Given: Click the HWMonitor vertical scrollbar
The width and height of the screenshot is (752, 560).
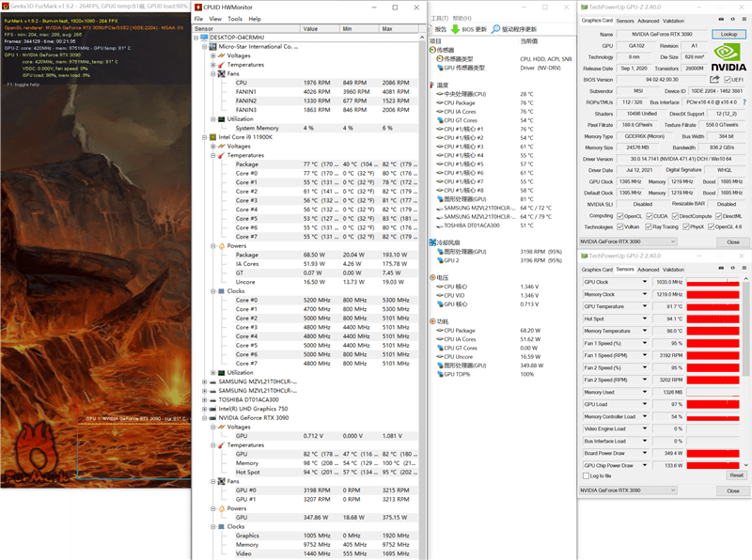Looking at the screenshot, I should [x=422, y=296].
